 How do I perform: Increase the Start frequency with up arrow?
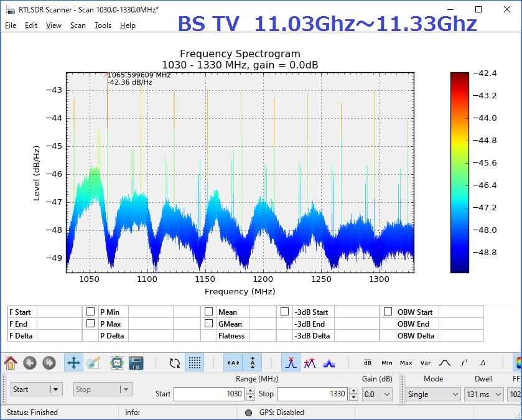pyautogui.click(x=251, y=391)
